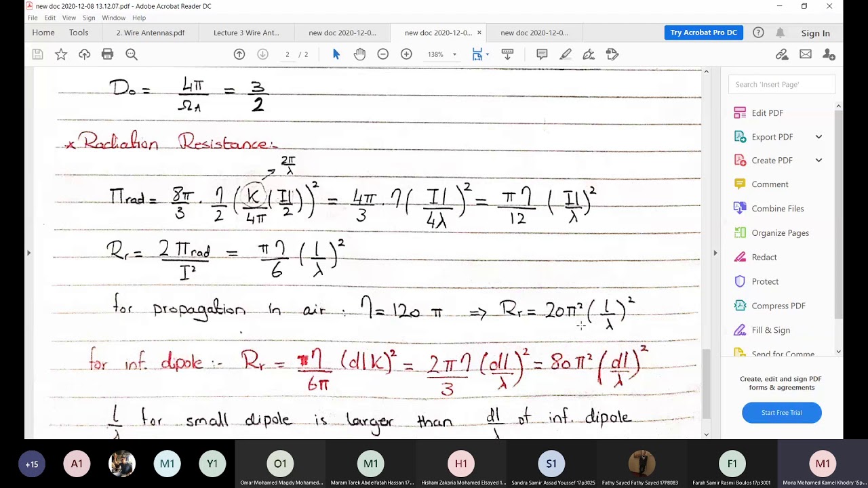The width and height of the screenshot is (868, 488).
Task: Click the Search 'Insert Page' field
Action: click(x=781, y=85)
